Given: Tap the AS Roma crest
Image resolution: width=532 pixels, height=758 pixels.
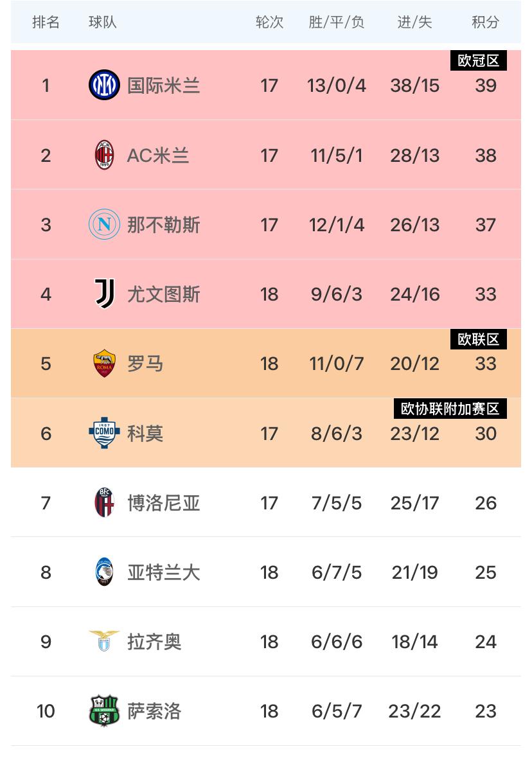Looking at the screenshot, I should 104,364.
